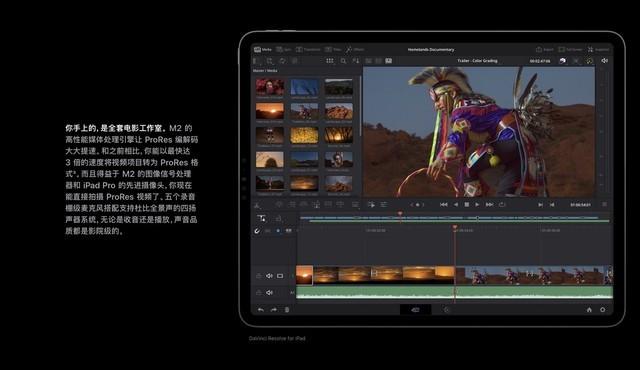Image resolution: width=640 pixels, height=370 pixels.
Task: Open the Inspector panel button
Action: pos(598,49)
